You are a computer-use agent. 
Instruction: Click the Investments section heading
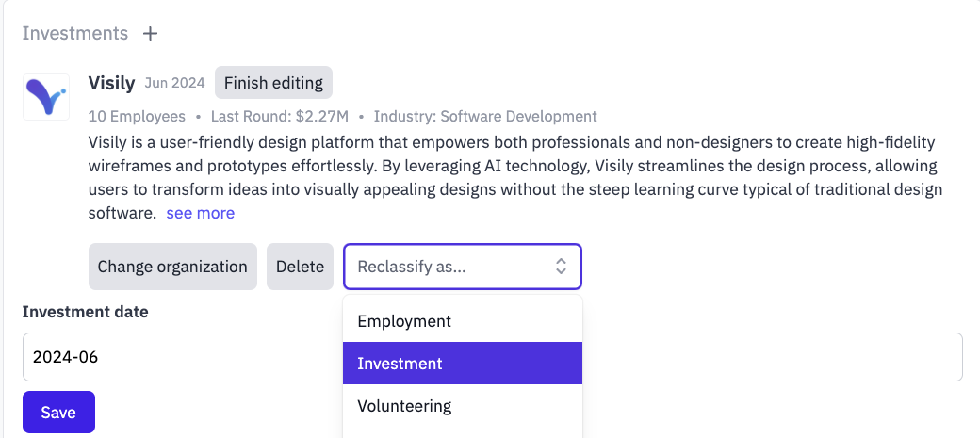tap(75, 33)
